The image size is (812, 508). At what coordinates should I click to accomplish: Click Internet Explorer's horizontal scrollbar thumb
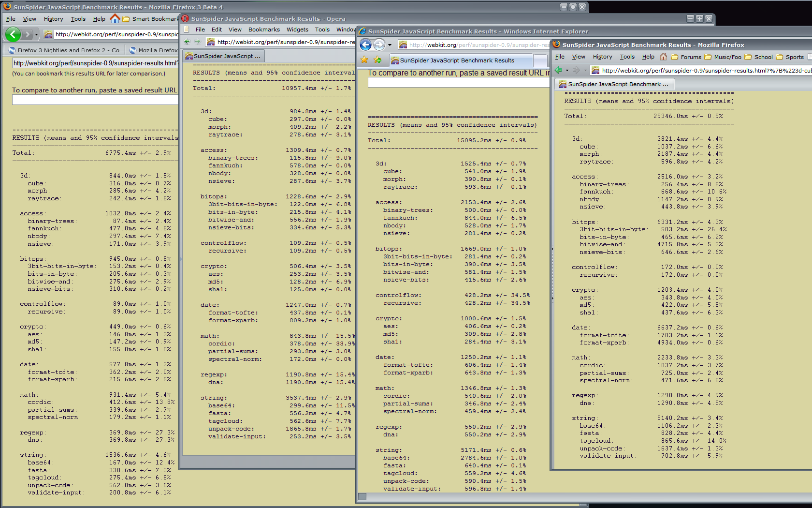click(362, 496)
